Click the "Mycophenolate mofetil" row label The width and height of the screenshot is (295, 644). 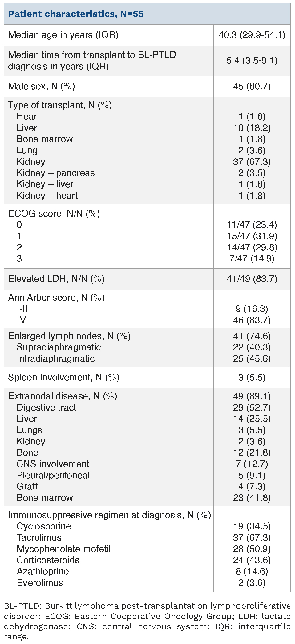64,549
